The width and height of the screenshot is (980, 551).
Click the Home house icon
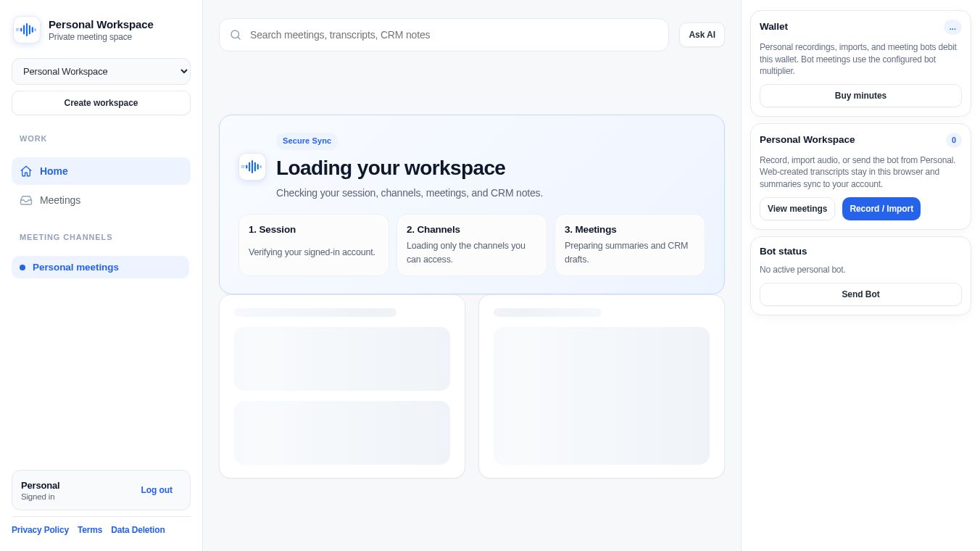pos(26,171)
